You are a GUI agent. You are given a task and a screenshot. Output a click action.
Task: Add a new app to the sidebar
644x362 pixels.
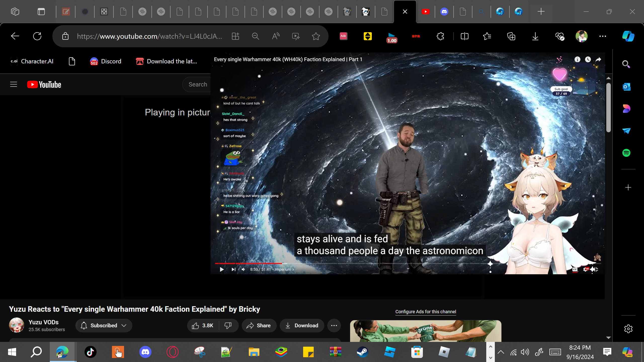coord(628,188)
